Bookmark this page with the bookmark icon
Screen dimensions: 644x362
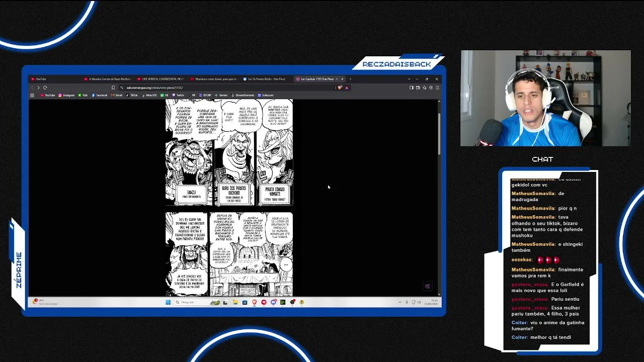[113, 87]
